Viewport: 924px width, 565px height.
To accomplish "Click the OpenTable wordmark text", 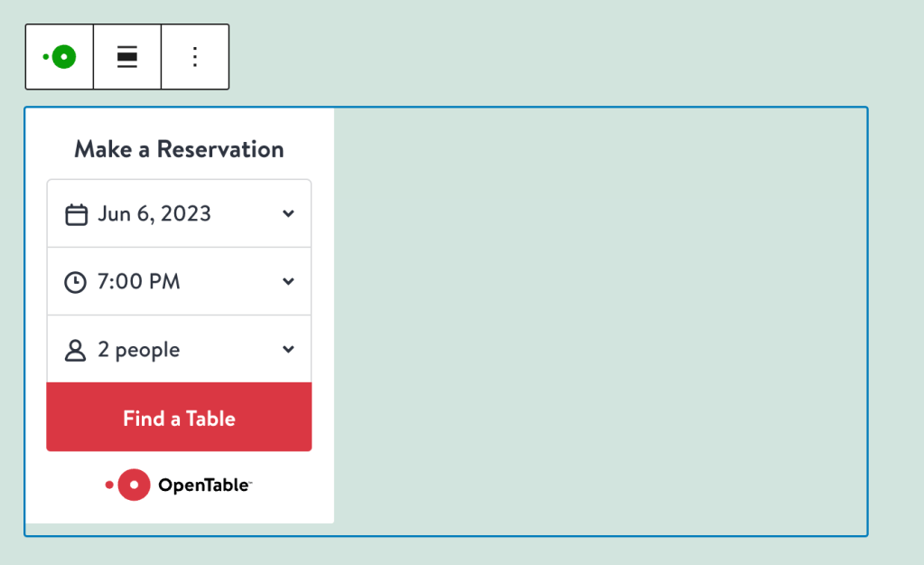I will point(203,485).
